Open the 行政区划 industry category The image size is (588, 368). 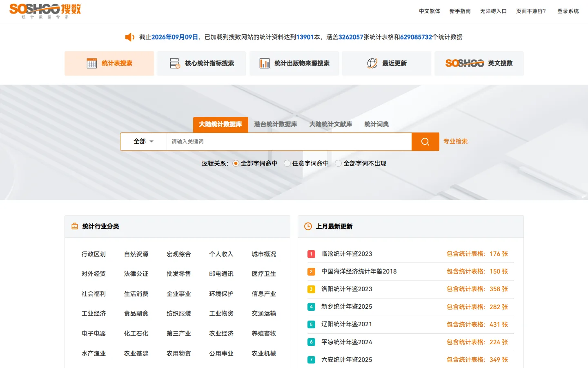pyautogui.click(x=94, y=254)
